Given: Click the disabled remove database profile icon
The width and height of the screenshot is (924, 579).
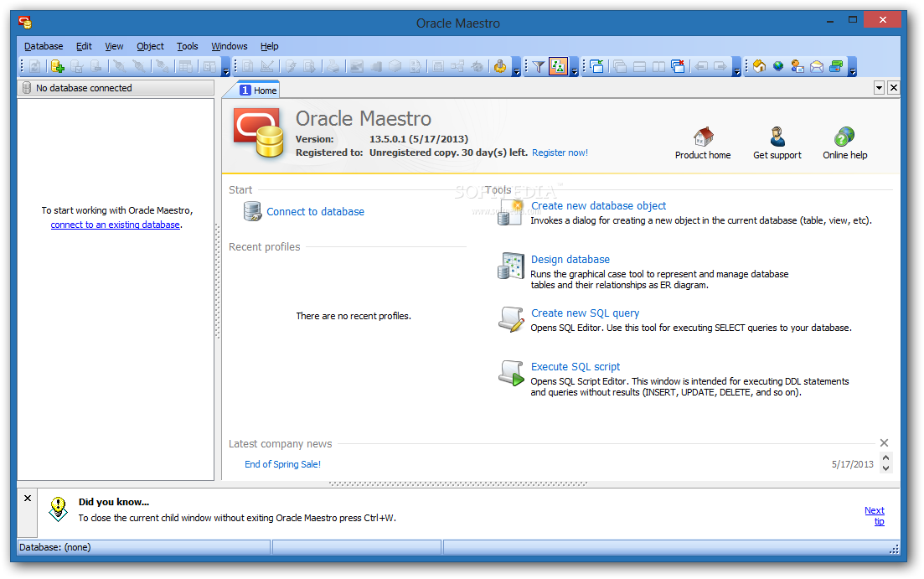Looking at the screenshot, I should [96, 67].
